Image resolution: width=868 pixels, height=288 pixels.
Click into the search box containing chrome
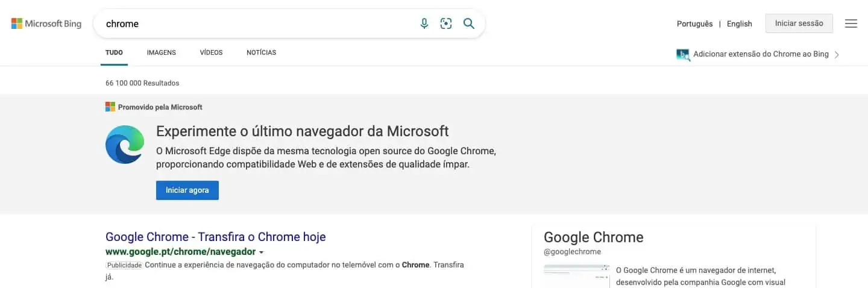[x=253, y=24]
